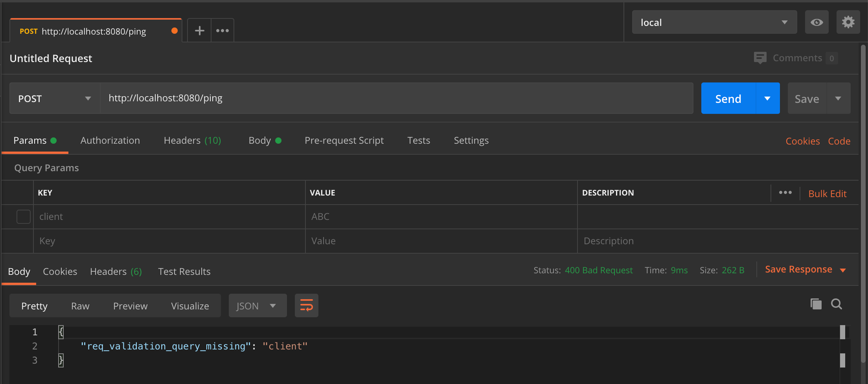Image resolution: width=868 pixels, height=384 pixels.
Task: Open the response Cookies tab
Action: 60,272
